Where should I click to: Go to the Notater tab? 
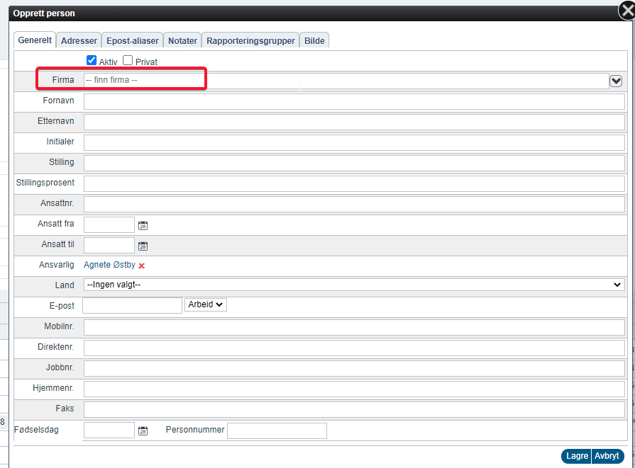(182, 41)
